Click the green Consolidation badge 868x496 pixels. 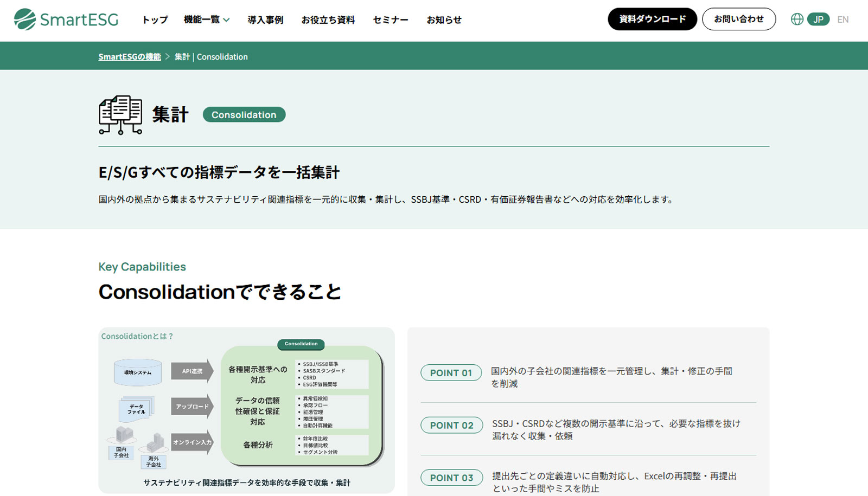coord(244,114)
